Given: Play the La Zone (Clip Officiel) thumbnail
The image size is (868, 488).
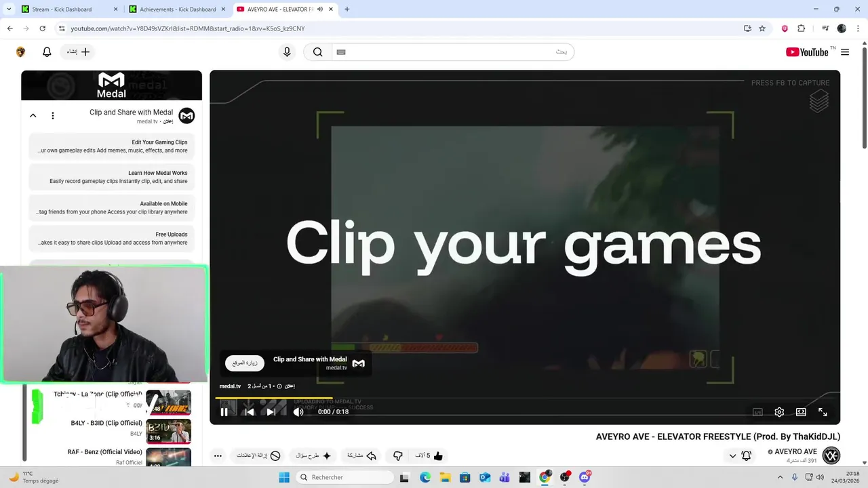Looking at the screenshot, I should (169, 403).
